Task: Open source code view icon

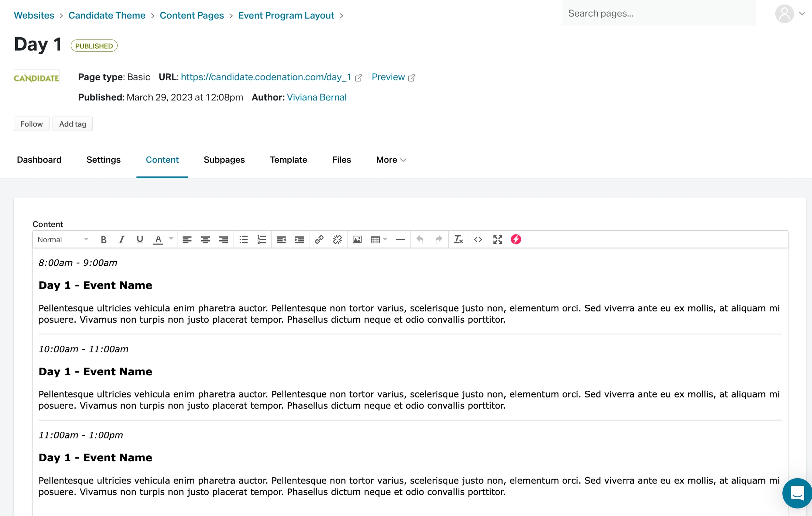Action: (x=478, y=239)
